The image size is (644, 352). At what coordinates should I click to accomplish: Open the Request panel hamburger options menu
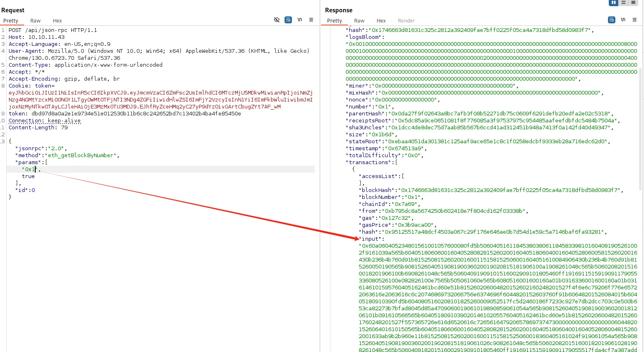pos(311,20)
